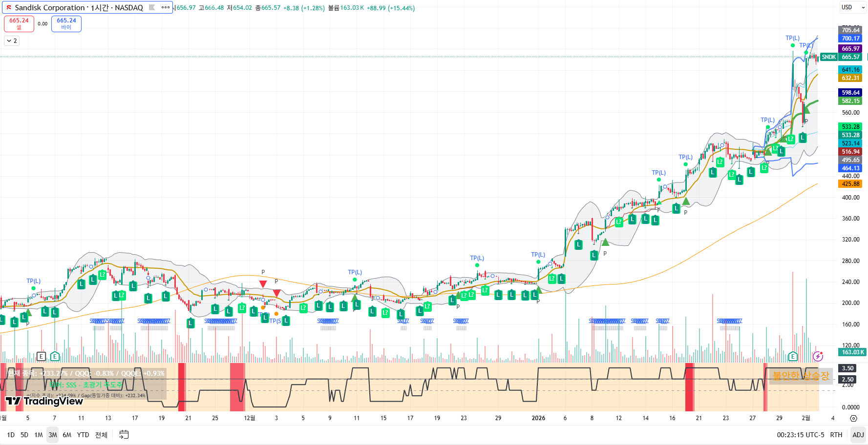Click the 700.17 blue price label
868x445 pixels.
tap(850, 39)
